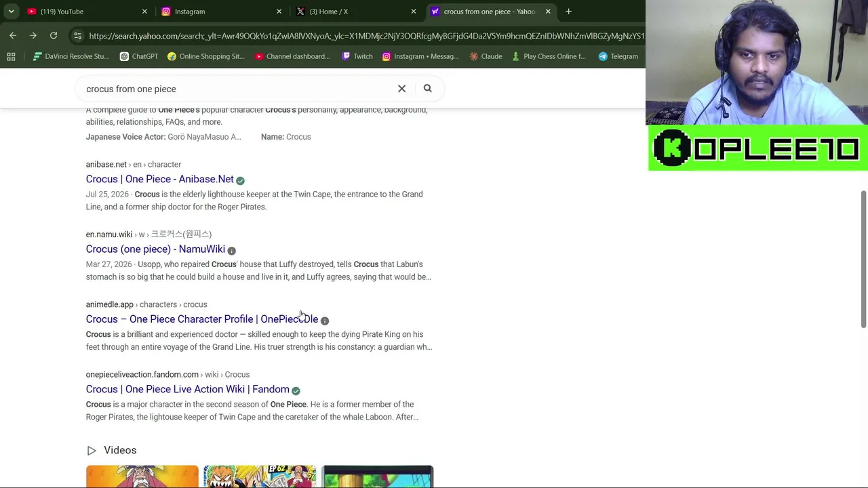Open the Play Chess Online bookmark

(548, 56)
